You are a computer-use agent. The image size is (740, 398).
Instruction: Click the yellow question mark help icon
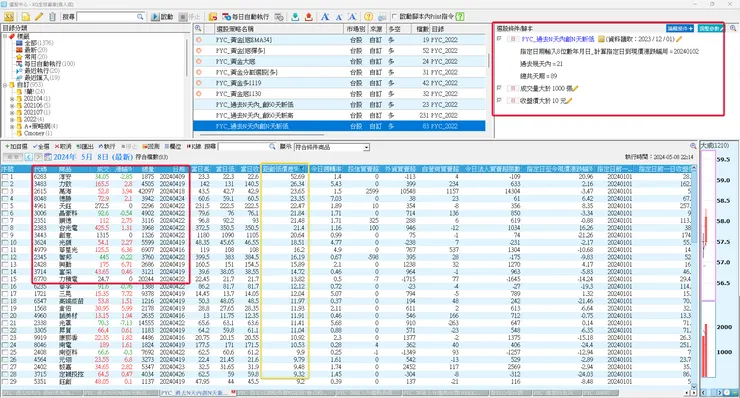pos(369,17)
